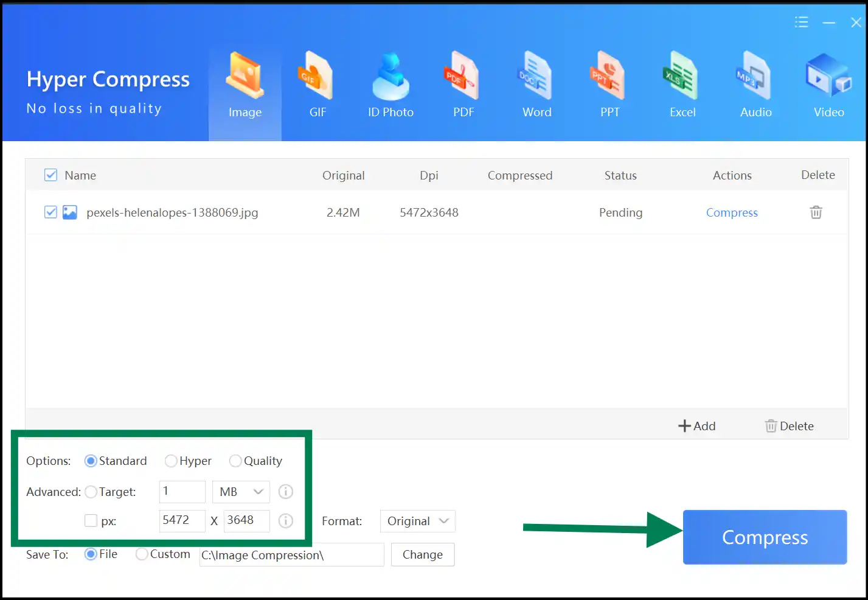The image size is (868, 600).
Task: Click the Add button below file list
Action: click(696, 426)
